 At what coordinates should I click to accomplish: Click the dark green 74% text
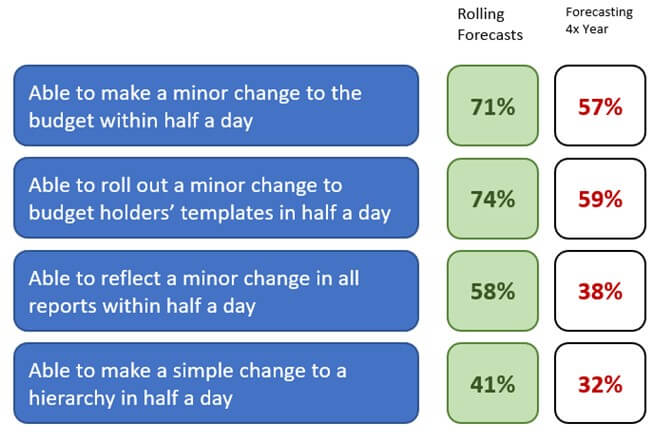493,199
